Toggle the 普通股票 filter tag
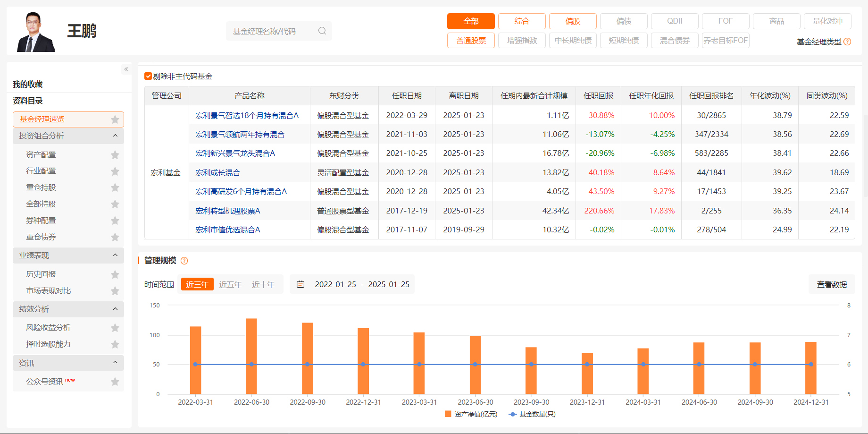The image size is (868, 434). pyautogui.click(x=471, y=41)
